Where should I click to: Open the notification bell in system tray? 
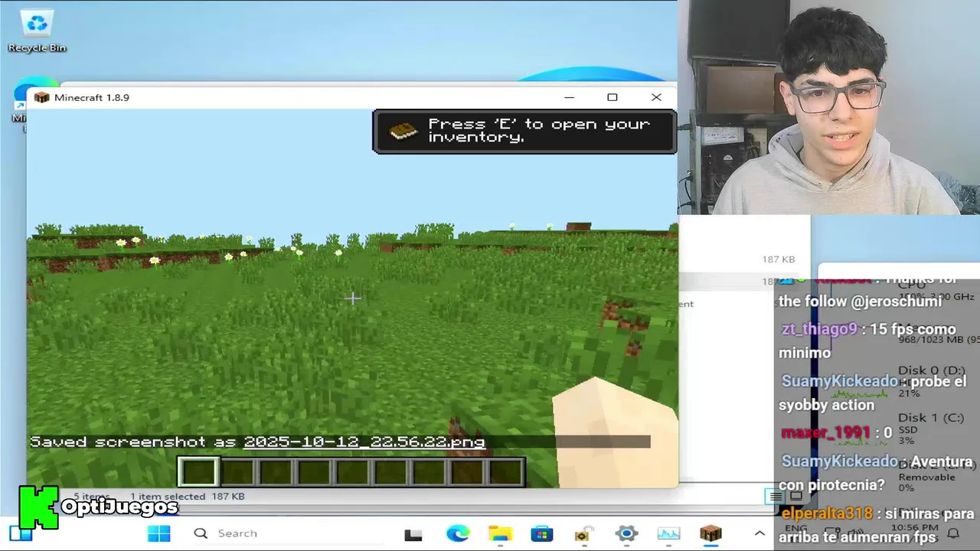(954, 533)
